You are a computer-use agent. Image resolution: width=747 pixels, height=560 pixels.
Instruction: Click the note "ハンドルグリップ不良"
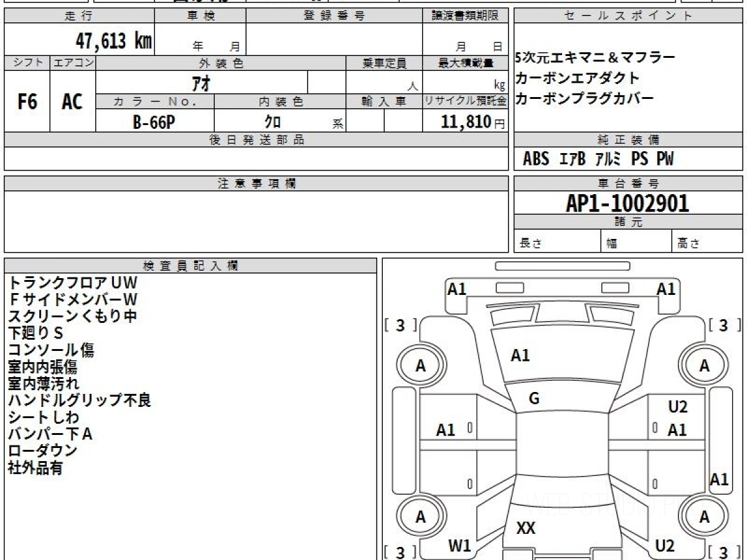[80, 400]
